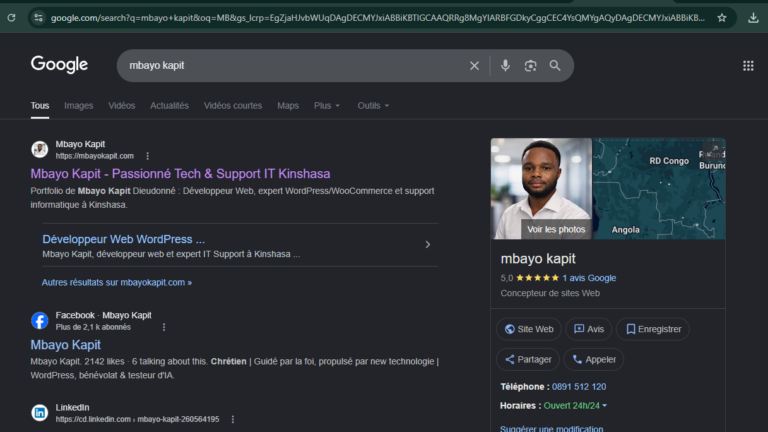Screen dimensions: 768x432
Task: Click the mbayo kapit panel title
Action: point(538,259)
